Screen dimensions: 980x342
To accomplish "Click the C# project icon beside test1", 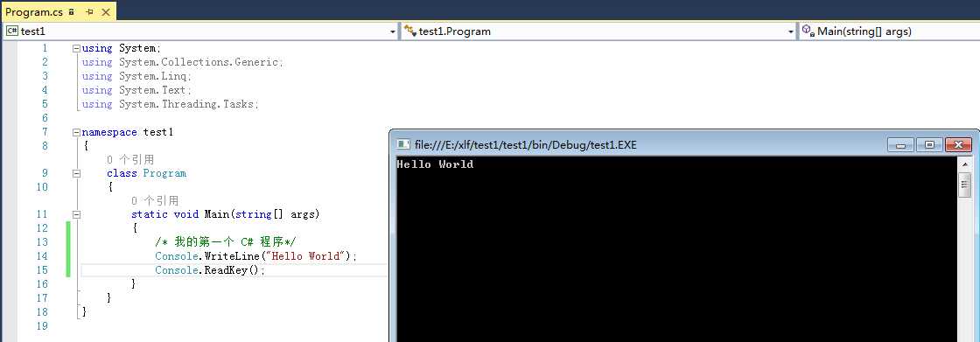I will point(12,31).
